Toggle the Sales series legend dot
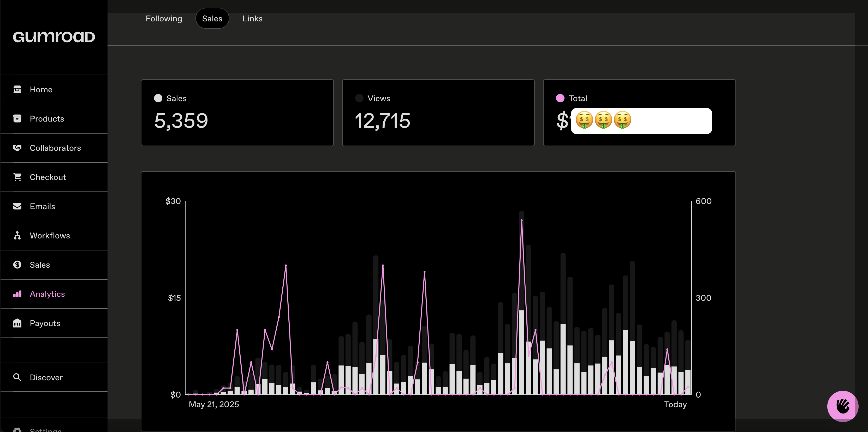Screen dimensions: 868x432 (158, 98)
